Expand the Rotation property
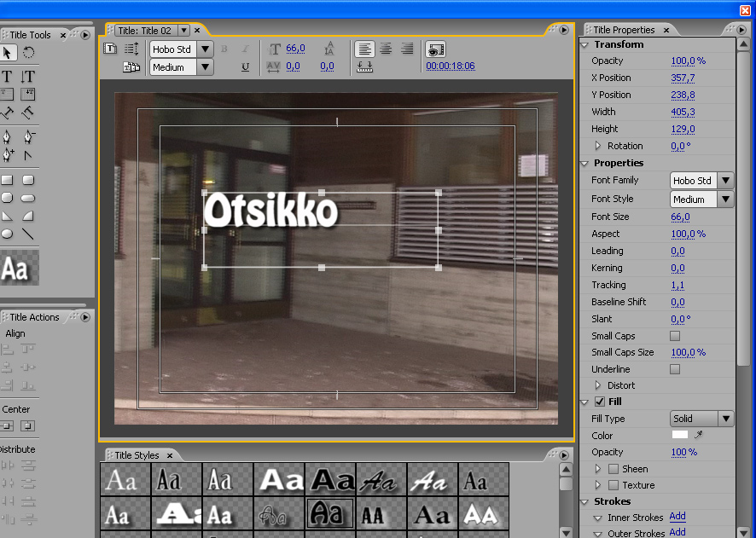Viewport: 756px width, 538px height. tap(598, 146)
